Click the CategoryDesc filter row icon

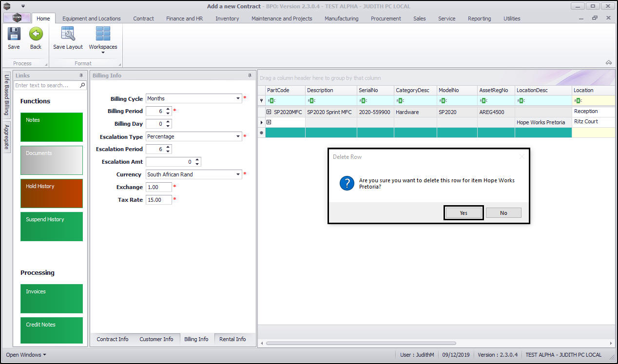[x=401, y=101]
